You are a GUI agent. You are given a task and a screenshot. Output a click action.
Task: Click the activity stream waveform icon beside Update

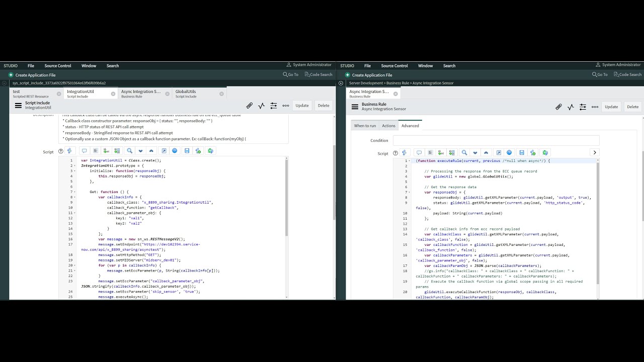[261, 106]
